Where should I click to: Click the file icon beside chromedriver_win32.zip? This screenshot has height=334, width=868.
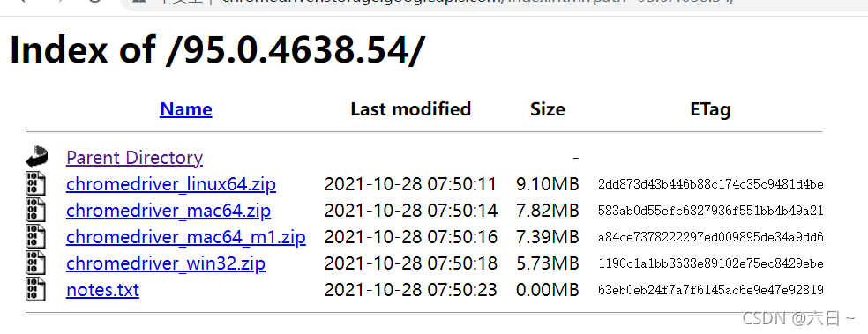pos(35,263)
